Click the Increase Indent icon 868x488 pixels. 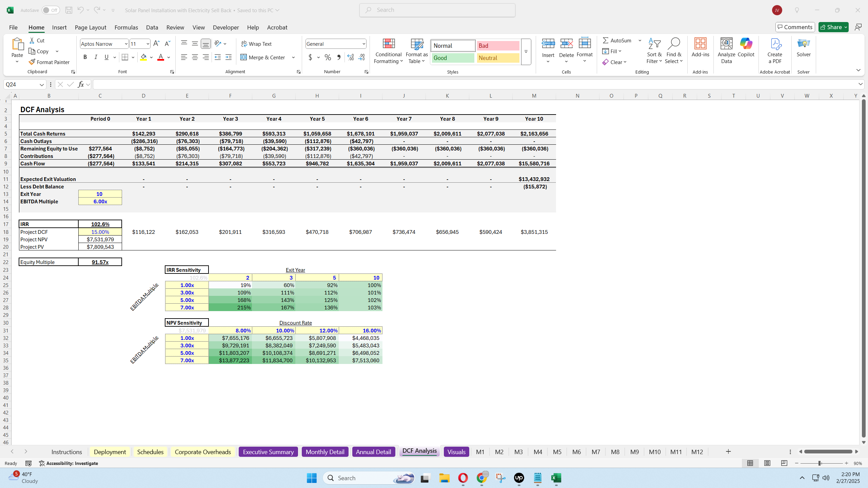(229, 57)
